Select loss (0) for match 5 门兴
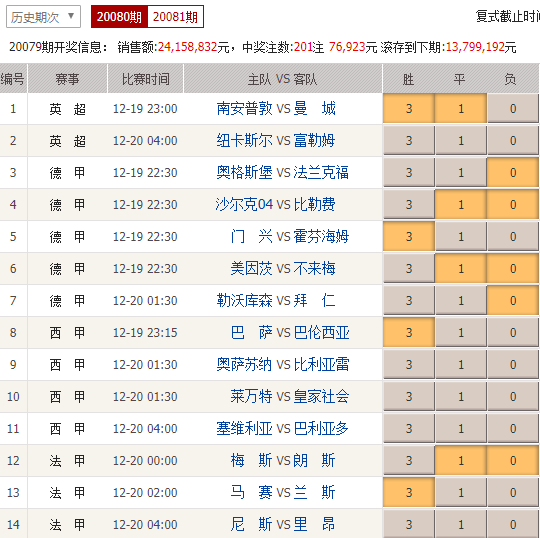540x538 pixels. [513, 237]
